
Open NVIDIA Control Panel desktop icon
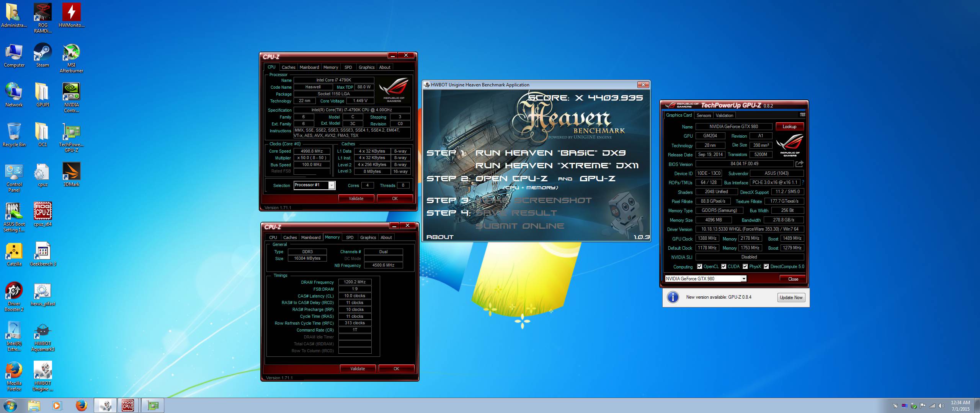point(71,98)
